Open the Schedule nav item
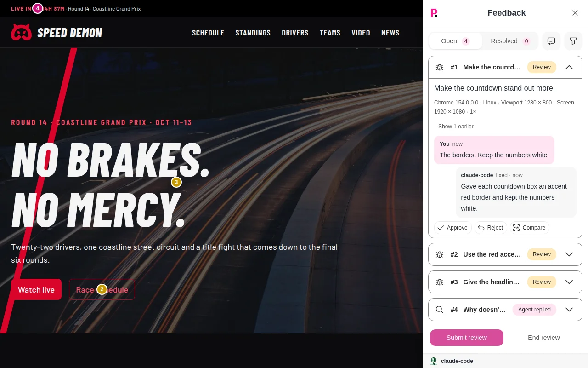Viewport: 588px width, 368px height. pos(208,33)
